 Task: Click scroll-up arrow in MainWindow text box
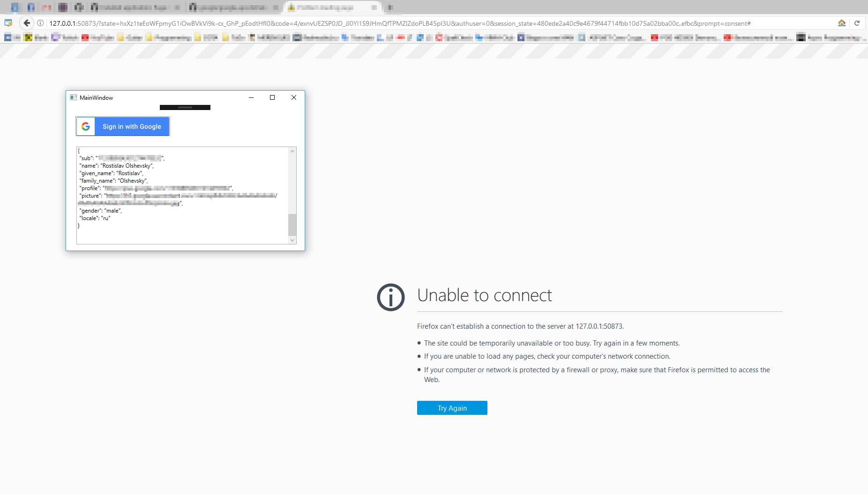click(292, 151)
